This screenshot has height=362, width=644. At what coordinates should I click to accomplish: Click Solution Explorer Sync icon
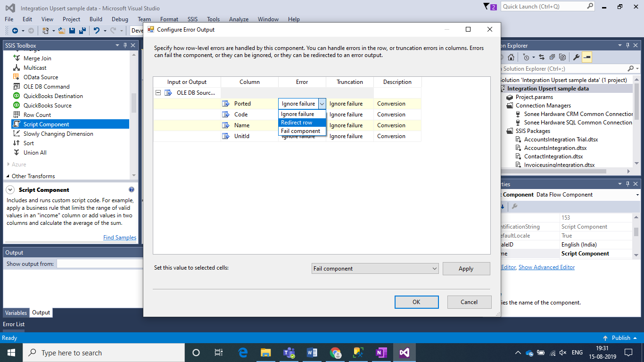point(541,57)
